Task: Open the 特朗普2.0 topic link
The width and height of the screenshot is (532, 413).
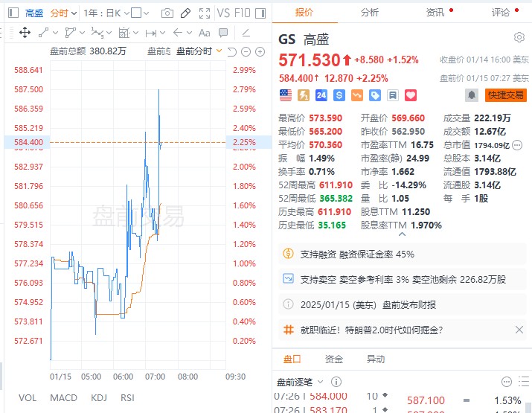Action: [x=371, y=330]
